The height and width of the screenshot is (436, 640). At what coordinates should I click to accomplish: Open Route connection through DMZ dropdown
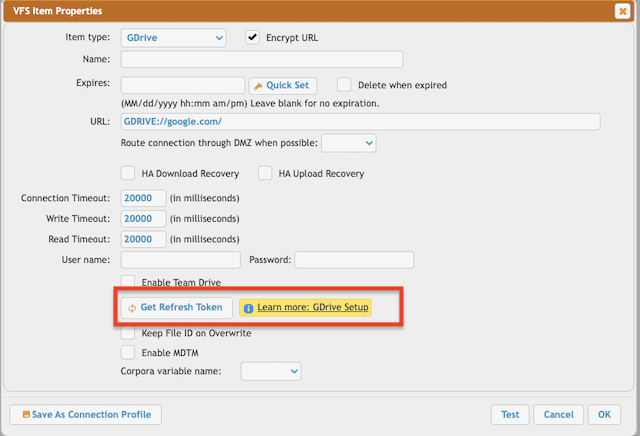[x=349, y=143]
